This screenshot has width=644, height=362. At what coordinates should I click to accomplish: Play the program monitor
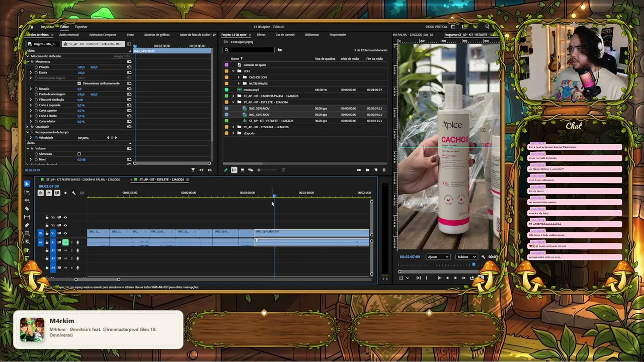coord(456,278)
